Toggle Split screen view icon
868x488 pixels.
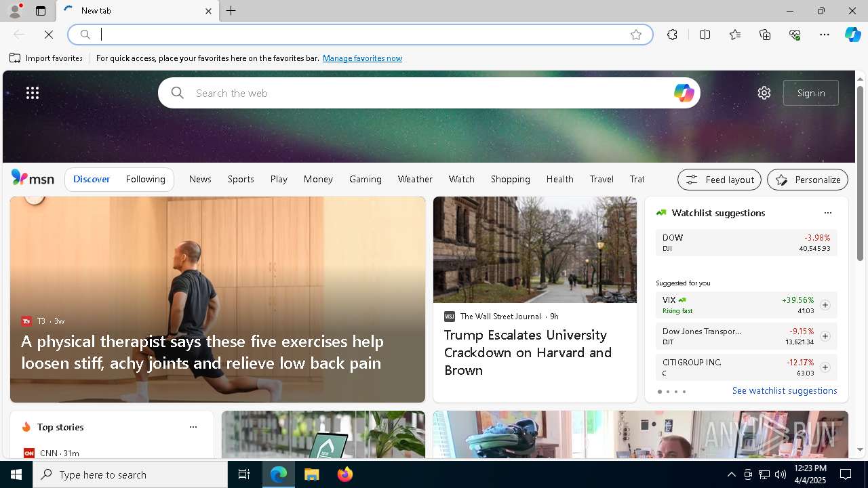[x=705, y=35]
